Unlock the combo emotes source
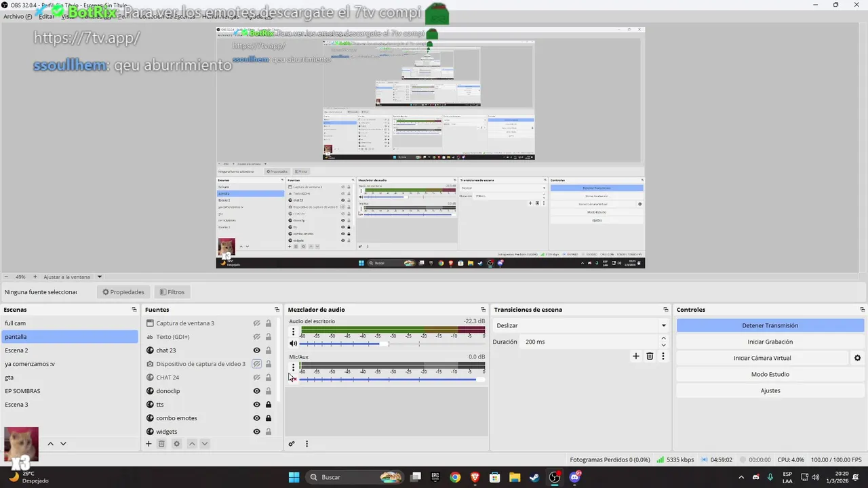 tap(269, 418)
